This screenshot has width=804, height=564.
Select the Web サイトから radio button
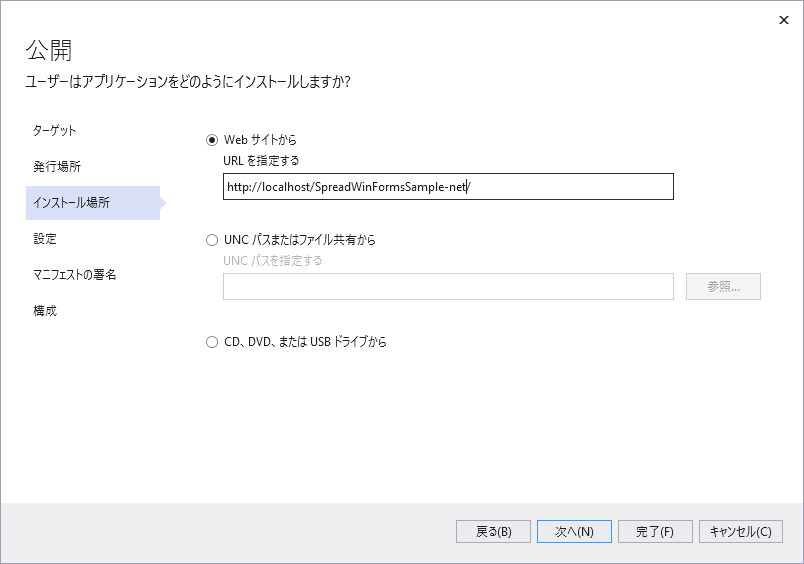211,140
